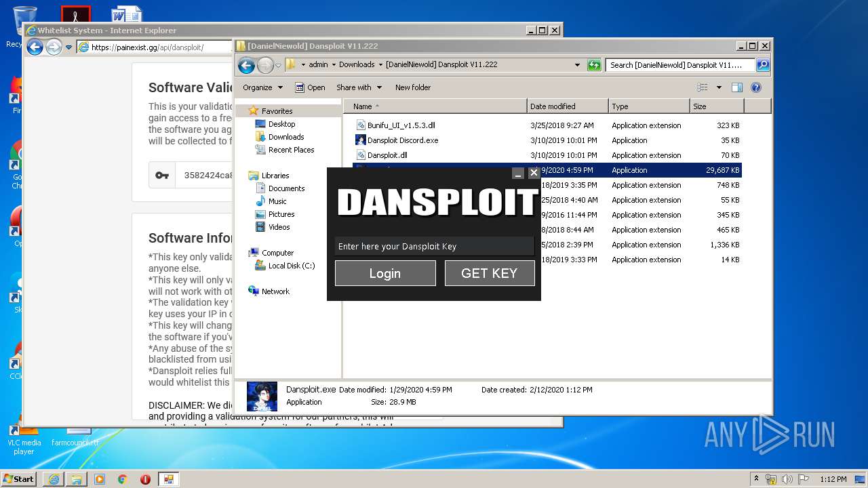Screen dimensions: 868x488
Task: Focus the Dansploit Key input field
Action: coord(435,246)
